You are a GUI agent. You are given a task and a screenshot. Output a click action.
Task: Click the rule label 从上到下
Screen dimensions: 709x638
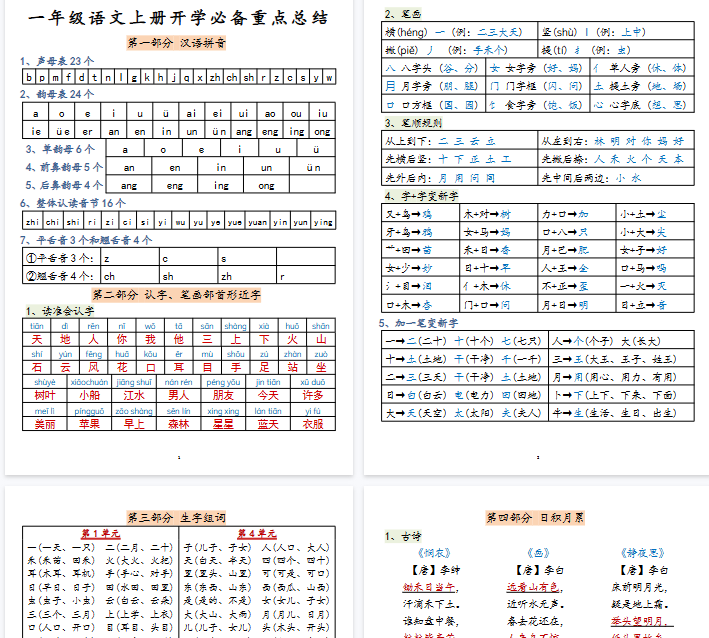408,141
